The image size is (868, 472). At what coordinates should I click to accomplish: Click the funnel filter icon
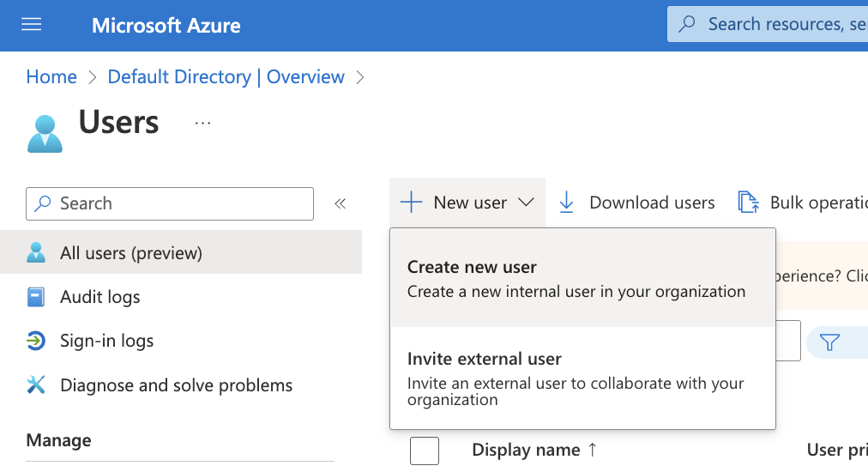(829, 342)
